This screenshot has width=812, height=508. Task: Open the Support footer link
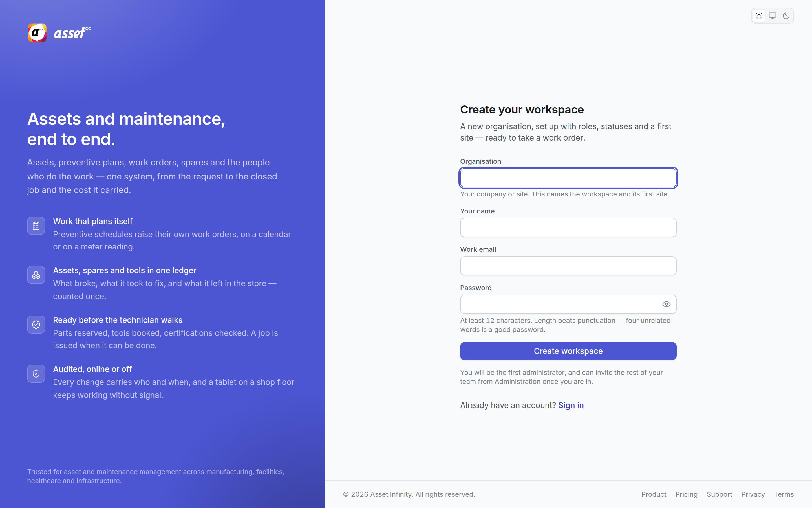coord(720,494)
